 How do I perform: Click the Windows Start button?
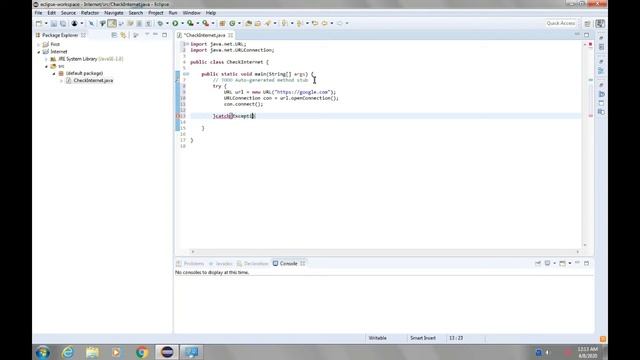(x=42, y=352)
